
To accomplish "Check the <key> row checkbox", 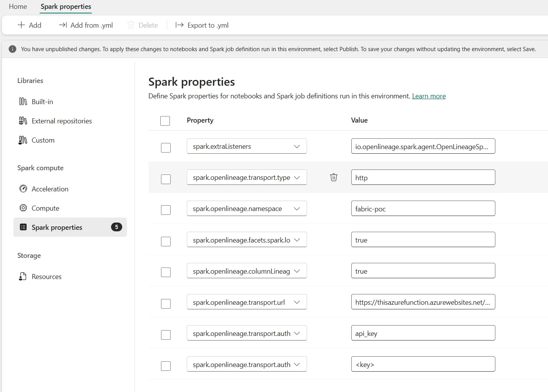I will click(166, 366).
